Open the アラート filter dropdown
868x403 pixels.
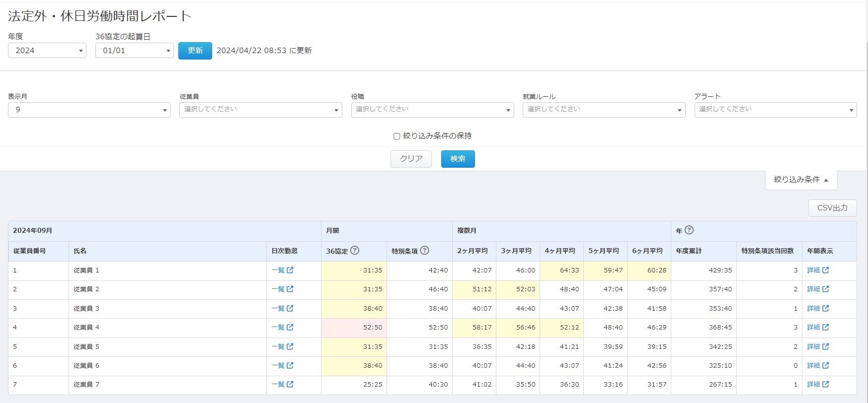coord(775,110)
